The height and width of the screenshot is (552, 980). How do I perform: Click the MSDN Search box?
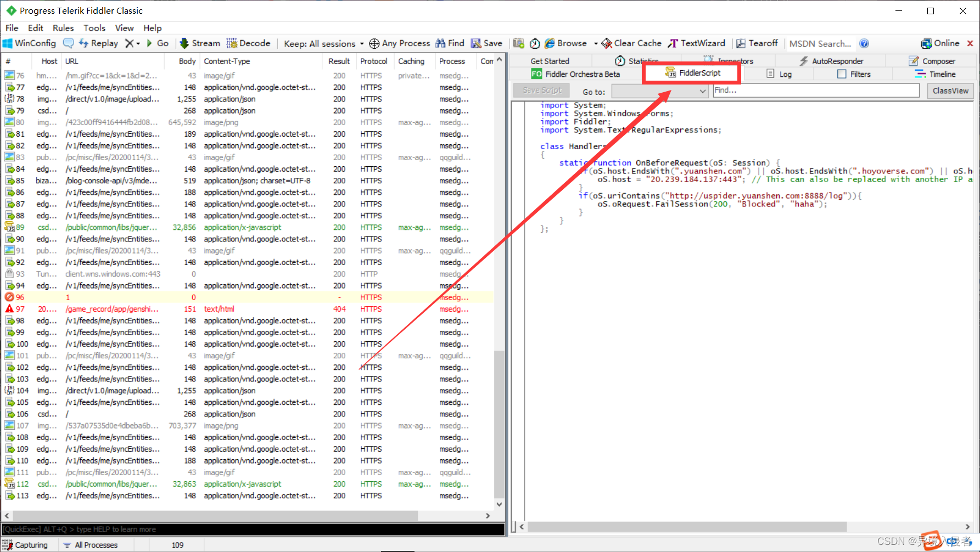point(820,43)
